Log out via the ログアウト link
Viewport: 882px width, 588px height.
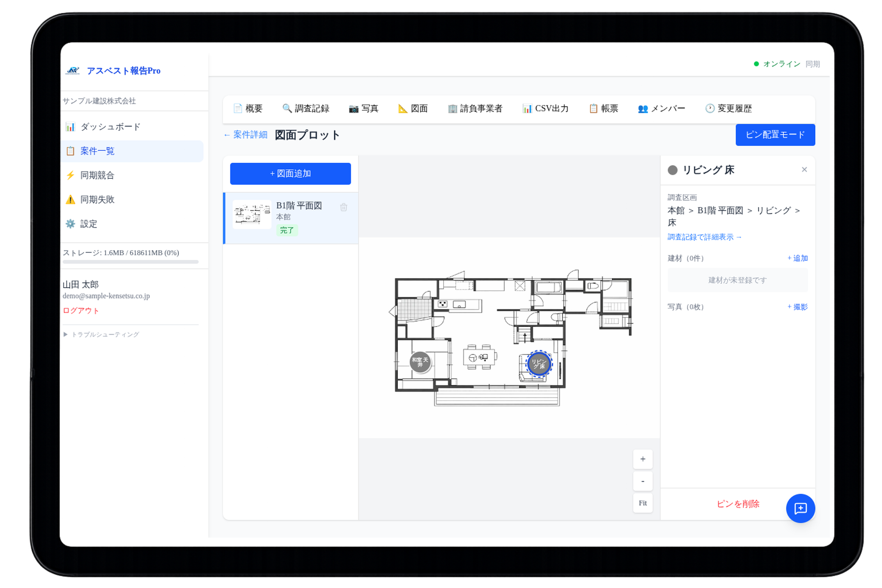pyautogui.click(x=80, y=310)
